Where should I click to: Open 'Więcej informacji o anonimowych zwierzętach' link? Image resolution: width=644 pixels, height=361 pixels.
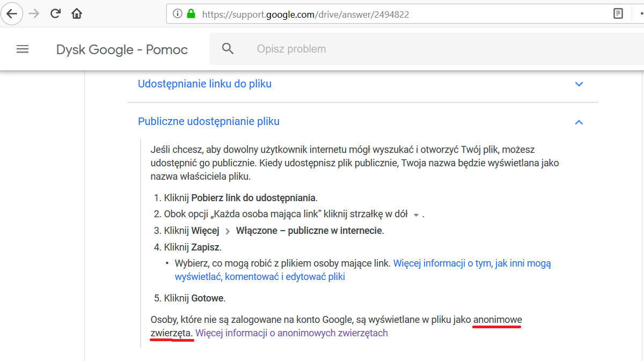(291, 333)
